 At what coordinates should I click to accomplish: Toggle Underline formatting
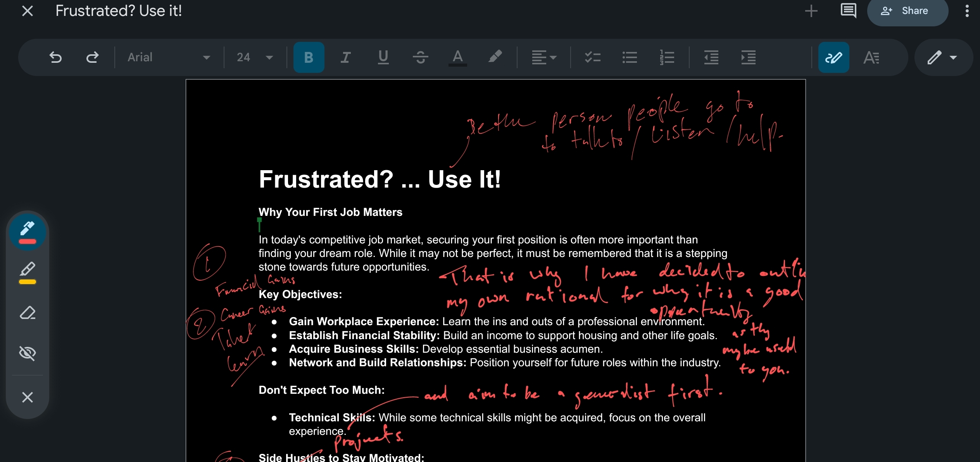coord(383,57)
